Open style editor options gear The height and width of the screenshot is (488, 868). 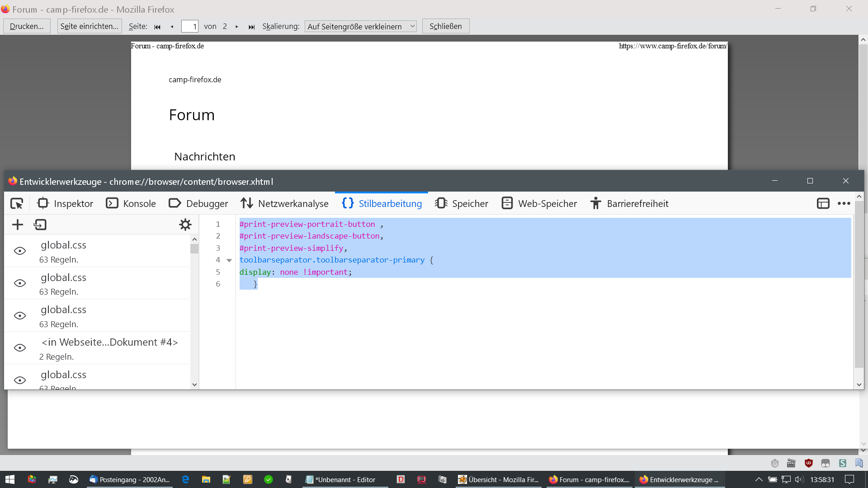(185, 225)
